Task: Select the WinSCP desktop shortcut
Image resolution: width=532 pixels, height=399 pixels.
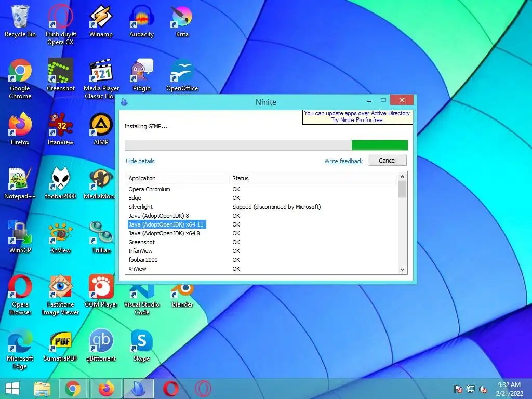Action: (20, 237)
